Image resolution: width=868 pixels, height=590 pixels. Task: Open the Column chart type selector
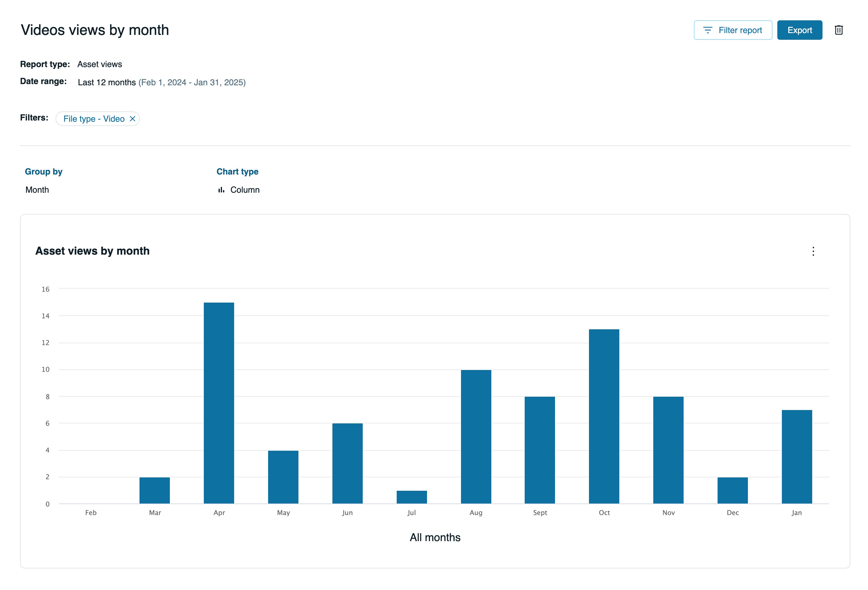[x=239, y=190]
